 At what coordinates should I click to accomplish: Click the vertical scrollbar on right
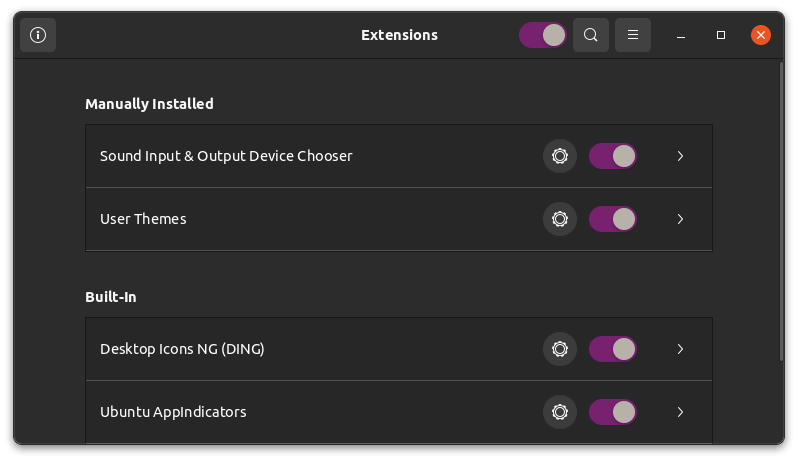point(782,211)
